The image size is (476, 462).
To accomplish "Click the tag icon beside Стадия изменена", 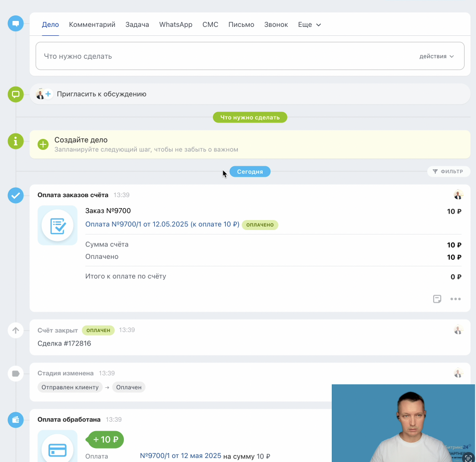I will (15, 373).
